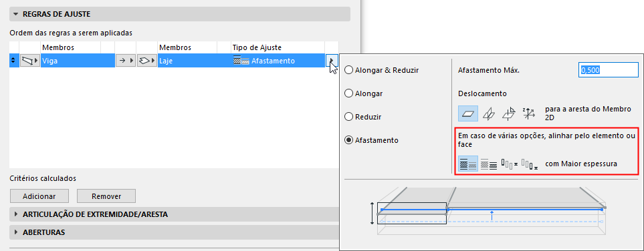Select the Alongar radio option

click(x=364, y=93)
